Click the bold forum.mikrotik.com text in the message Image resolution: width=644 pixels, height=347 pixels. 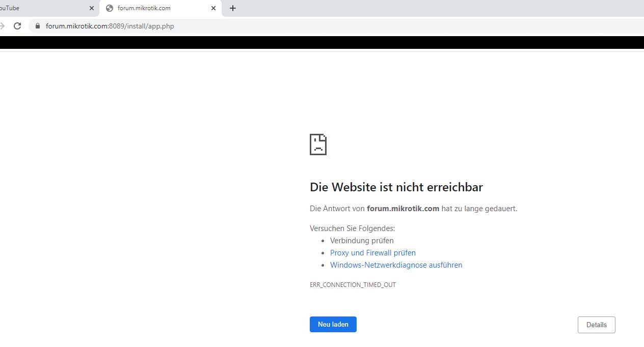403,208
